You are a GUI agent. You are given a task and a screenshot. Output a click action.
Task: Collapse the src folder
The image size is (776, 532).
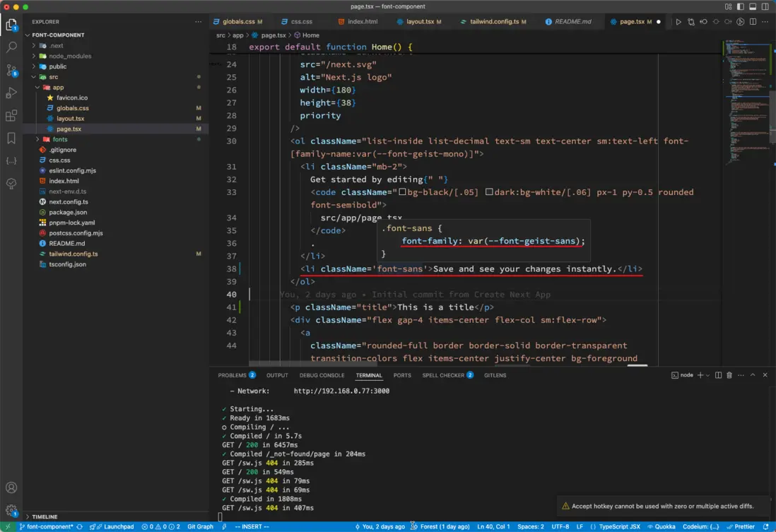click(54, 77)
